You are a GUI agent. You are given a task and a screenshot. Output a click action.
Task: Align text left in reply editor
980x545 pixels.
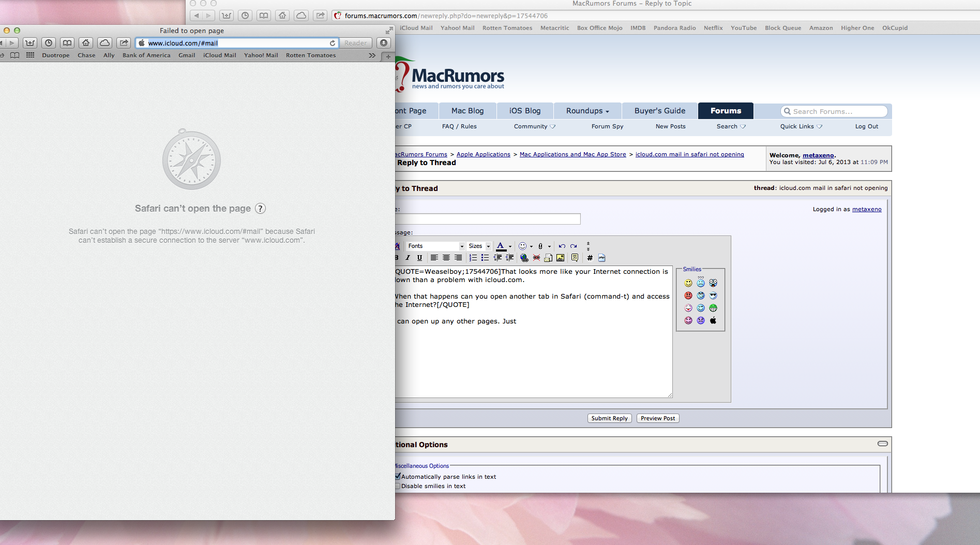click(434, 258)
